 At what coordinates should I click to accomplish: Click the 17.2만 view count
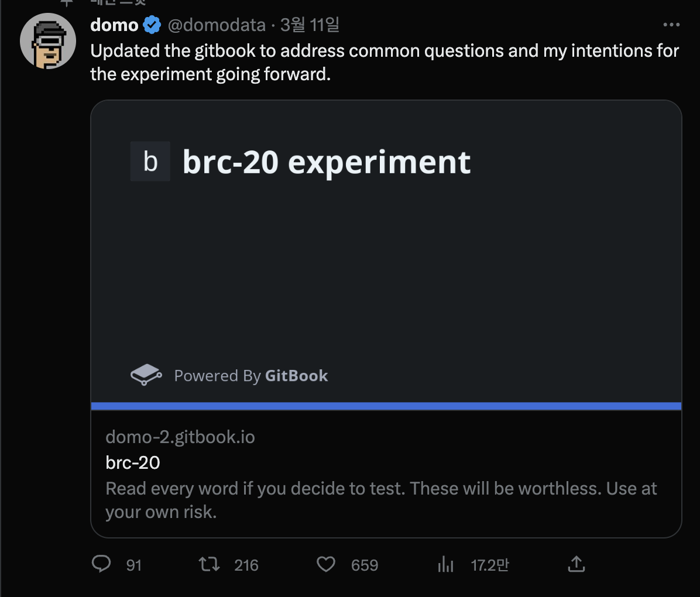coord(490,565)
